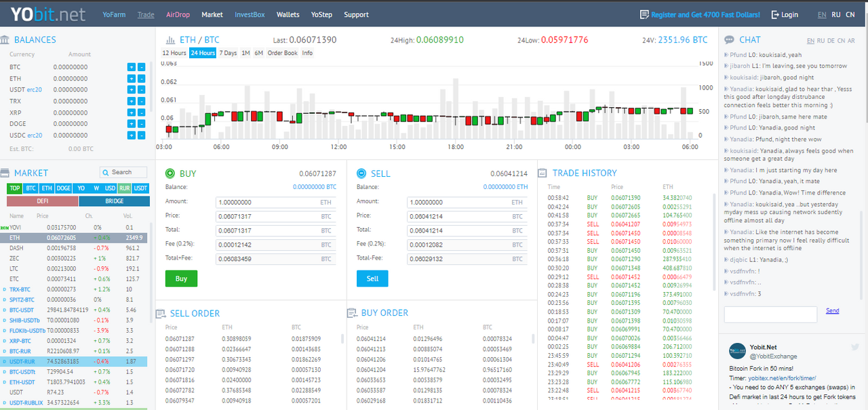Click the blue Sell button

click(x=372, y=279)
